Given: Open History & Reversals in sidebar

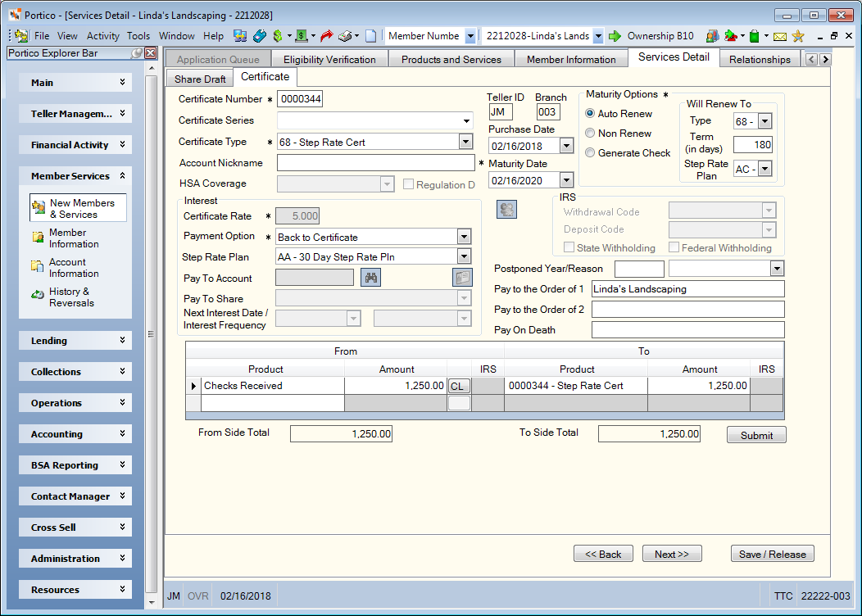Looking at the screenshot, I should 71,297.
